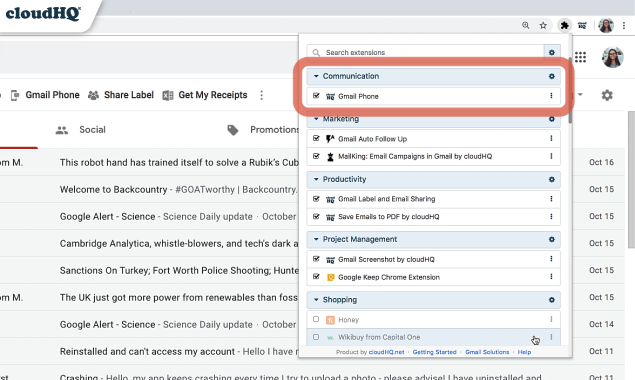This screenshot has height=380, width=635.
Task: Open the Chrome extensions puzzle icon
Action: (x=564, y=26)
